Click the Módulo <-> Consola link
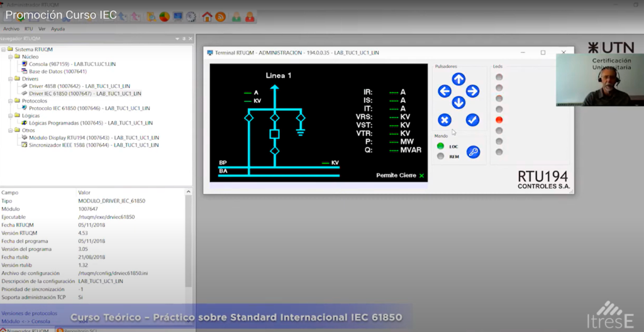 click(x=25, y=321)
